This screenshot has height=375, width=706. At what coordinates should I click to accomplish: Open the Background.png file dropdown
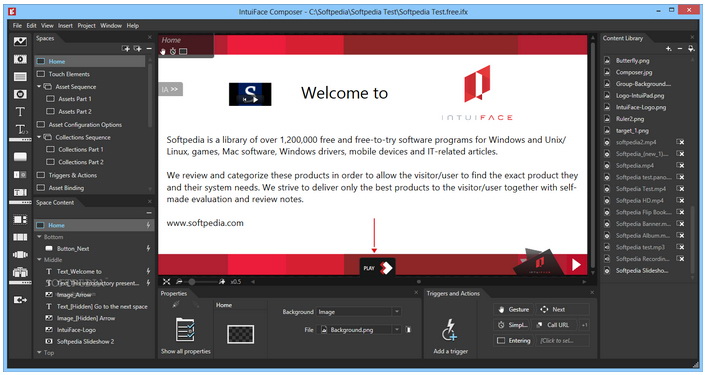point(397,330)
